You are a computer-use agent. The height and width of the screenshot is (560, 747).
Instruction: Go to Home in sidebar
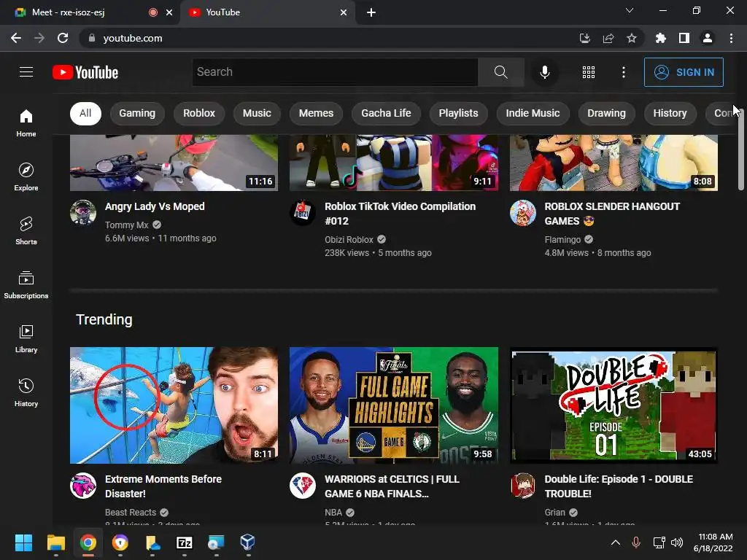tap(26, 122)
